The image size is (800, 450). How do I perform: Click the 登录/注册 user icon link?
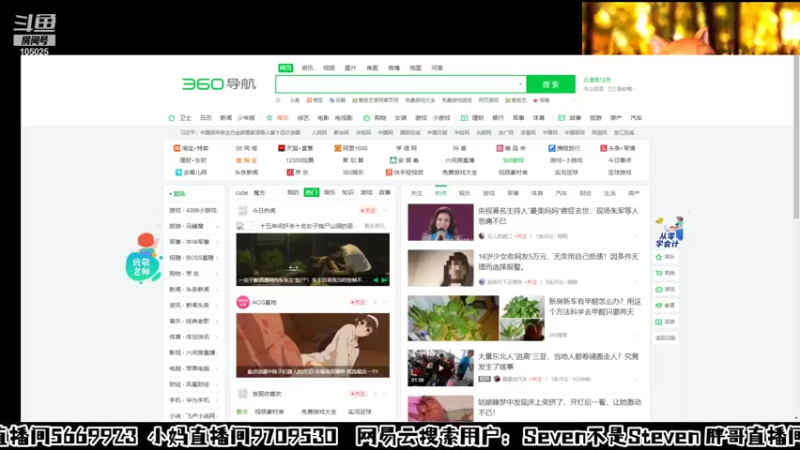click(x=597, y=80)
